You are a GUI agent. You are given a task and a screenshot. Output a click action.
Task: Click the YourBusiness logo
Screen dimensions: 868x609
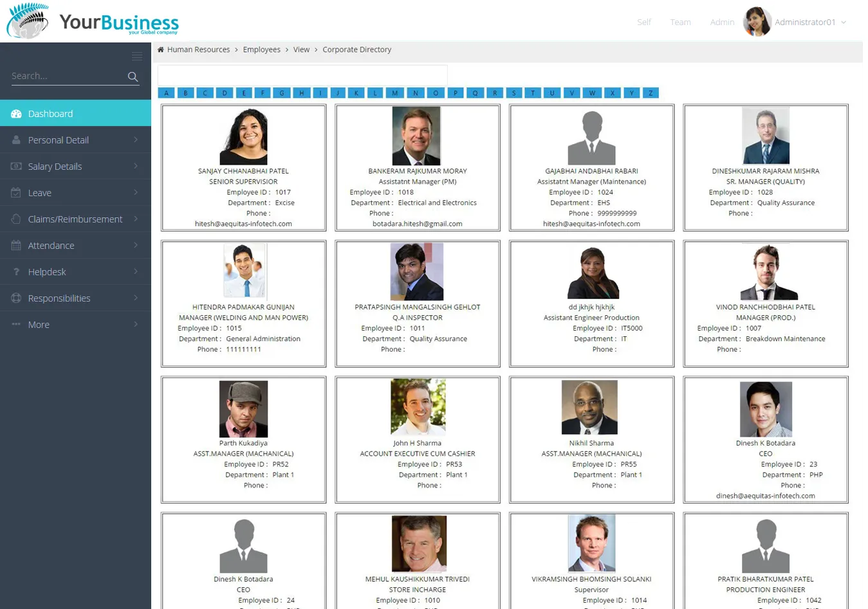tap(93, 21)
